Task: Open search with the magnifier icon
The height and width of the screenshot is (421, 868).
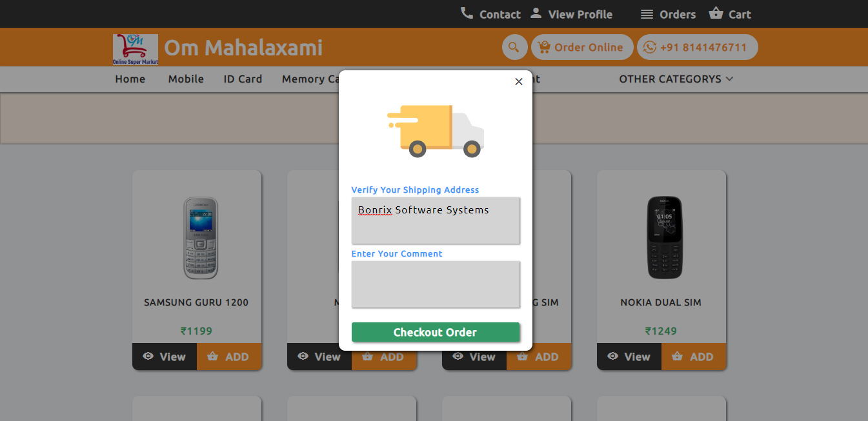Action: pyautogui.click(x=514, y=47)
